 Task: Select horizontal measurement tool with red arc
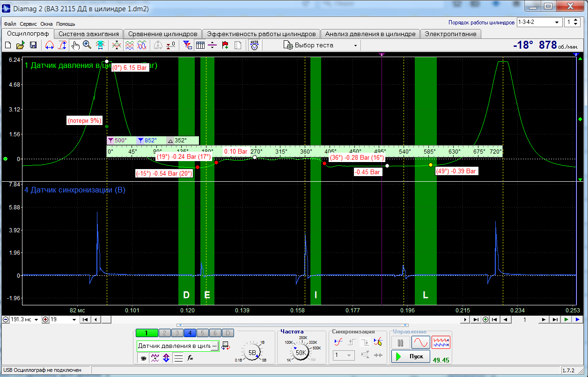point(49,45)
